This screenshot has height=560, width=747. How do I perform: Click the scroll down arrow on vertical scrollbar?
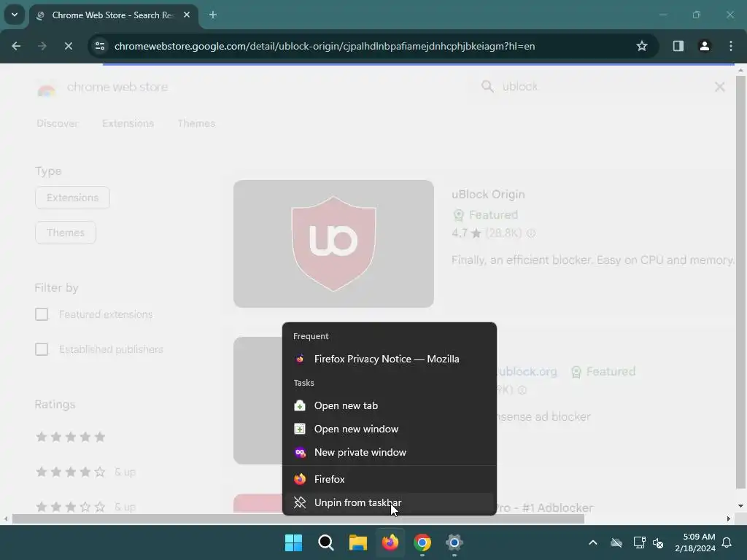[740, 506]
